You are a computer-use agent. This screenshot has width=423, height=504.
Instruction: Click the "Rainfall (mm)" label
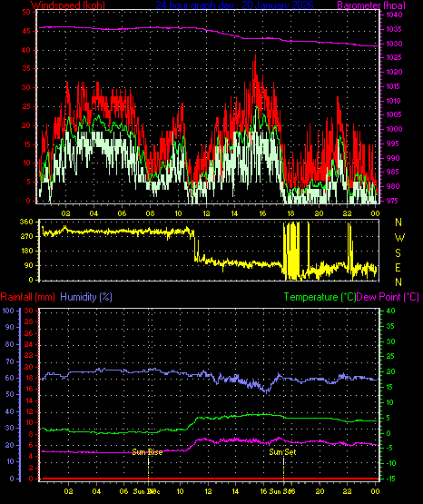click(x=27, y=297)
